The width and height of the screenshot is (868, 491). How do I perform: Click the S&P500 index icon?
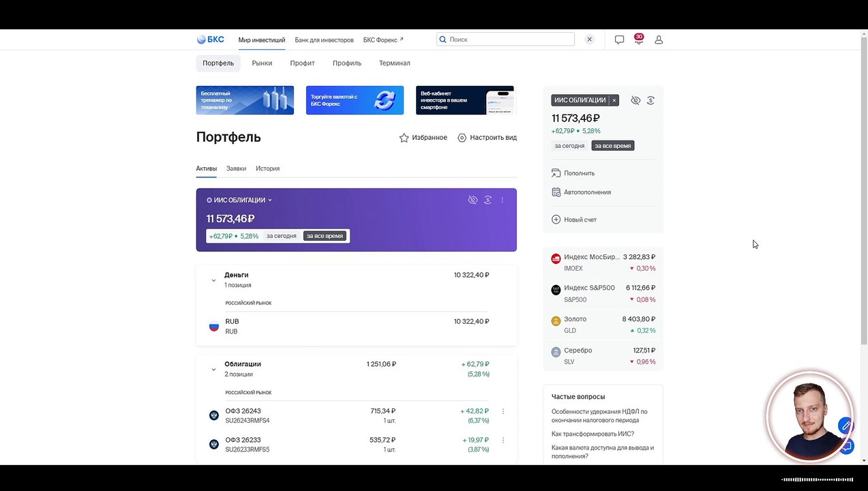click(x=556, y=290)
